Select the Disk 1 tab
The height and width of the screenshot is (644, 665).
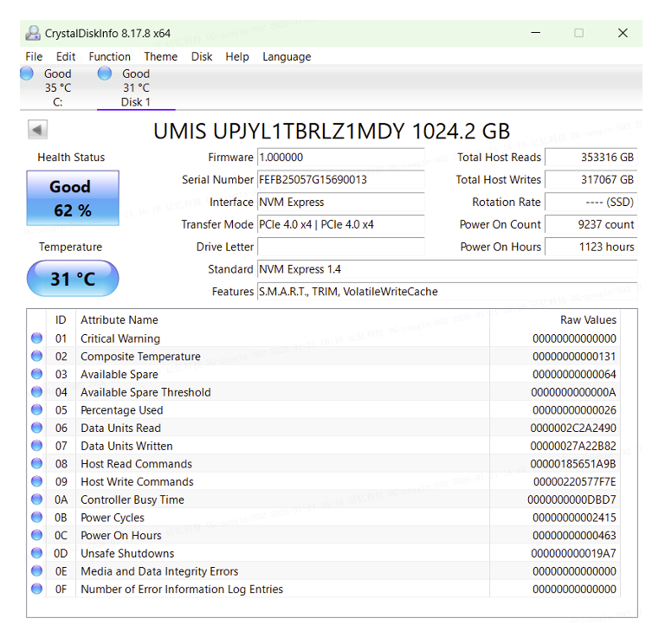[136, 87]
